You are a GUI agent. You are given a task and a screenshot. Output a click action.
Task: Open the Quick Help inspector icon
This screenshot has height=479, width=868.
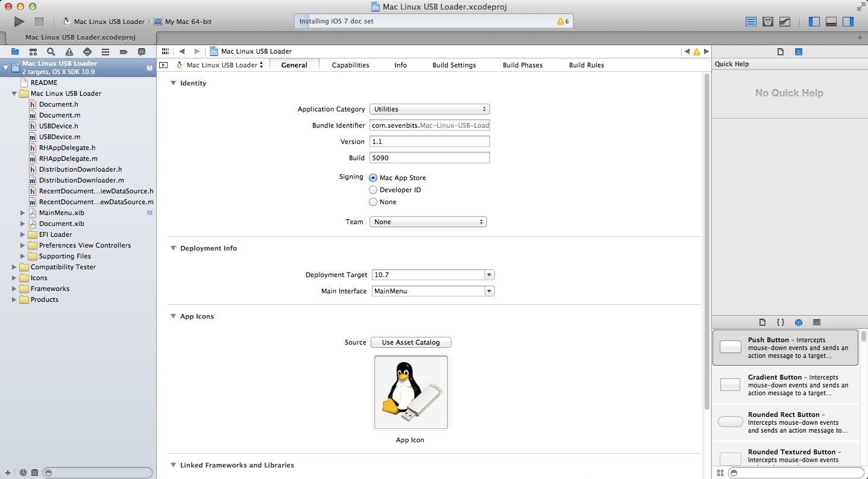(799, 52)
